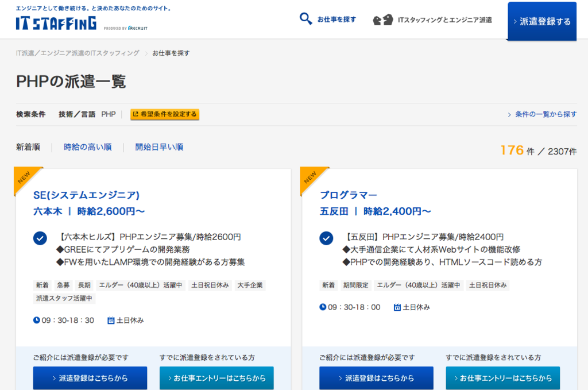Click 09:30-18:30 working hours text

pyautogui.click(x=68, y=321)
